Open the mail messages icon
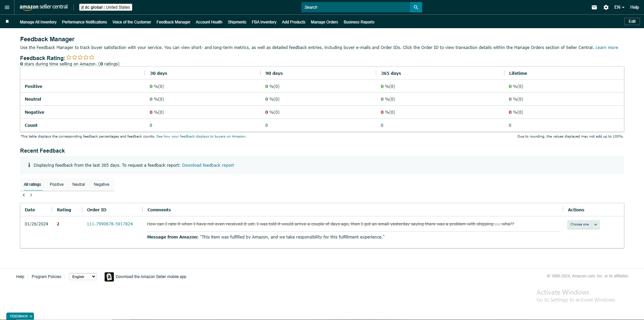Image resolution: width=644 pixels, height=320 pixels. point(594,7)
